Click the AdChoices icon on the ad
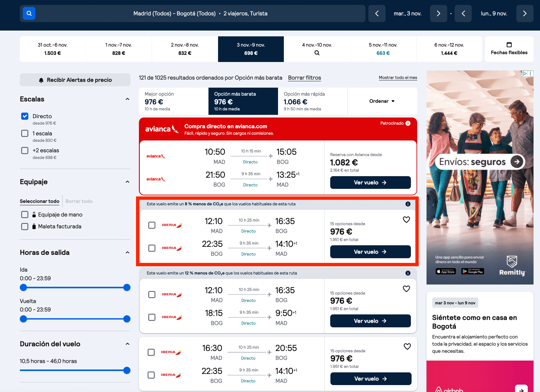Viewport: 540px width, 392px height. pyautogui.click(x=525, y=73)
